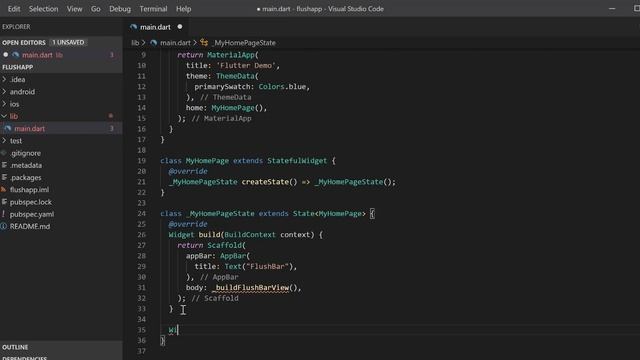Click unsaved dot on main.dart tab
Screen dimensions: 640x360
[180, 27]
